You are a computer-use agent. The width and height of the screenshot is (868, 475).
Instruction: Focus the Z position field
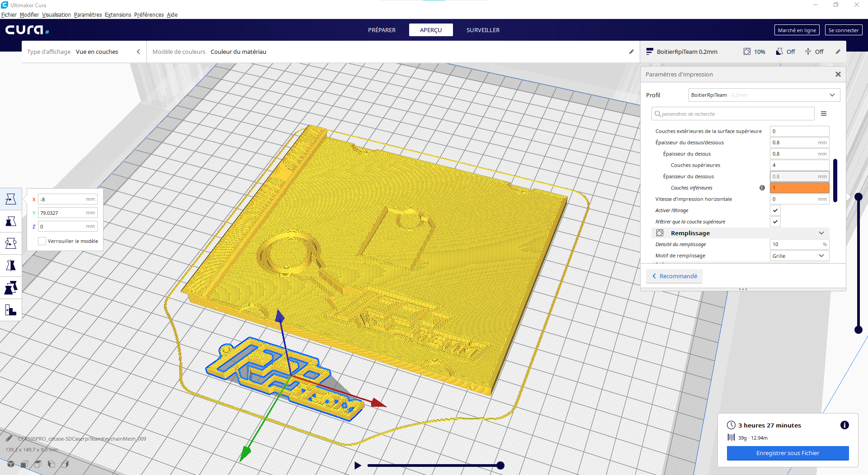68,226
